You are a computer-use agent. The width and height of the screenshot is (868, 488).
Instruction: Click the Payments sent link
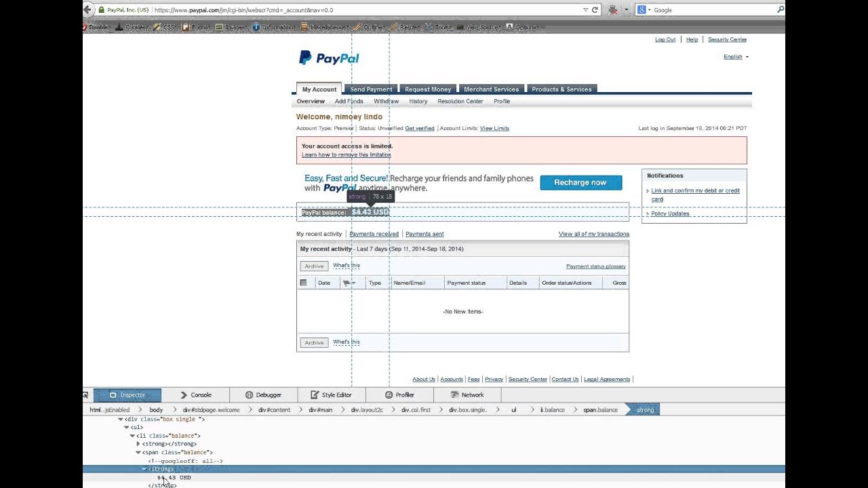point(425,234)
